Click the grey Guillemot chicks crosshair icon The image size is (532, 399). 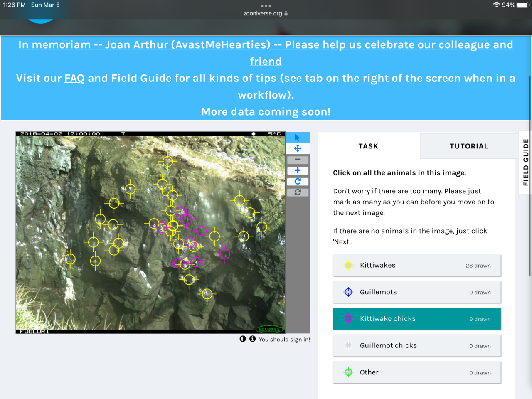click(x=348, y=345)
